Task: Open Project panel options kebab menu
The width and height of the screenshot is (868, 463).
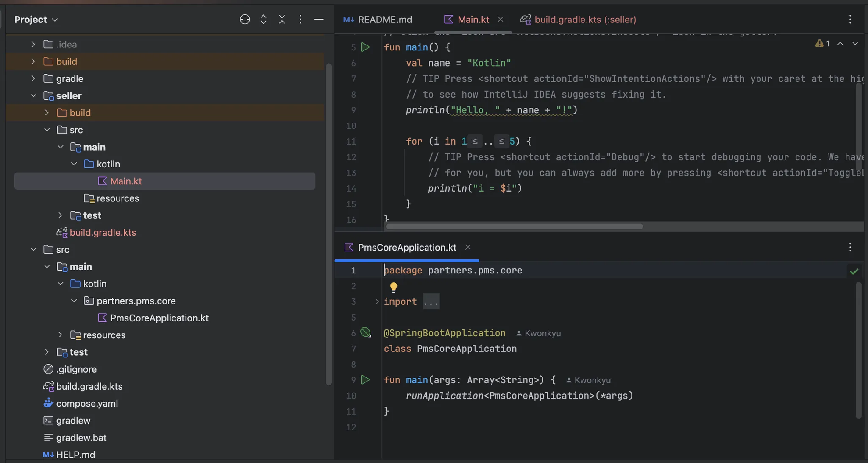Action: [300, 20]
